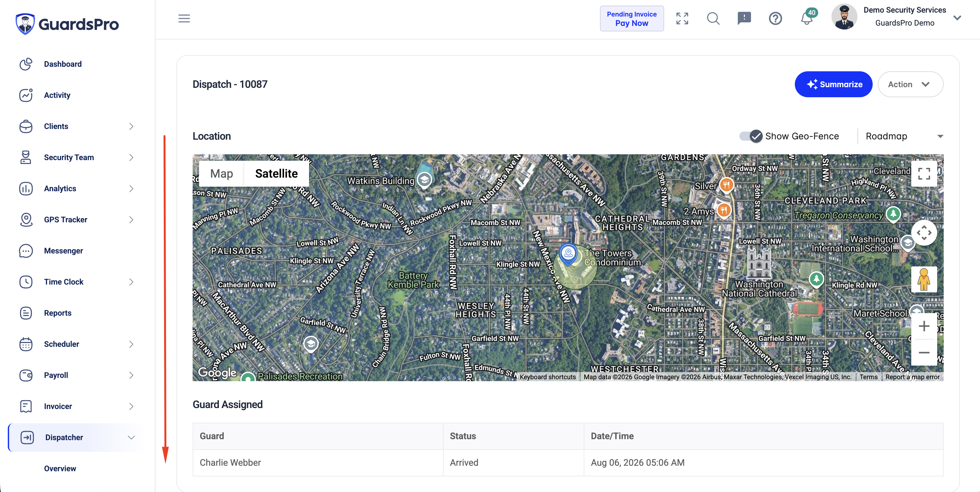Image resolution: width=980 pixels, height=492 pixels.
Task: Click Report a map error link
Action: [913, 377]
